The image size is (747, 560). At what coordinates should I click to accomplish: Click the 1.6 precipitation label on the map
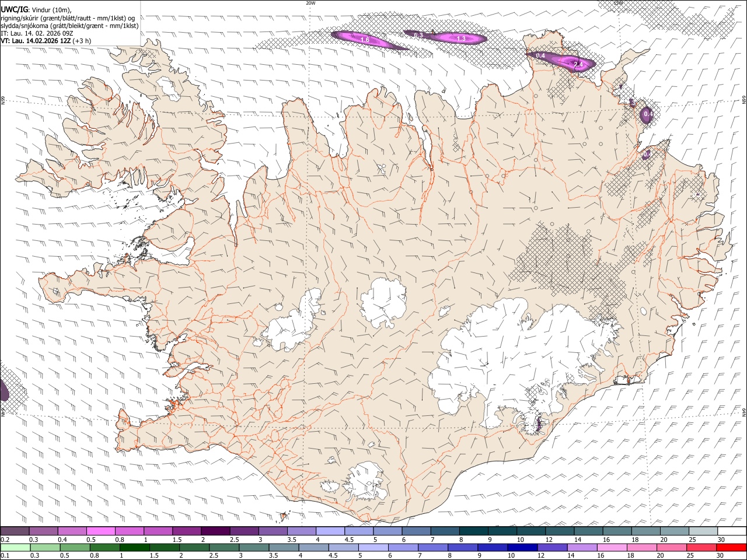pos(365,40)
